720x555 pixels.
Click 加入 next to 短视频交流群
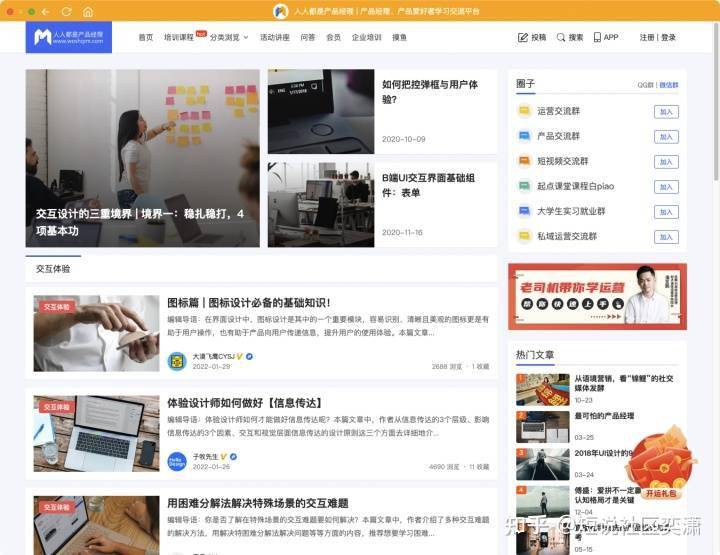666,162
